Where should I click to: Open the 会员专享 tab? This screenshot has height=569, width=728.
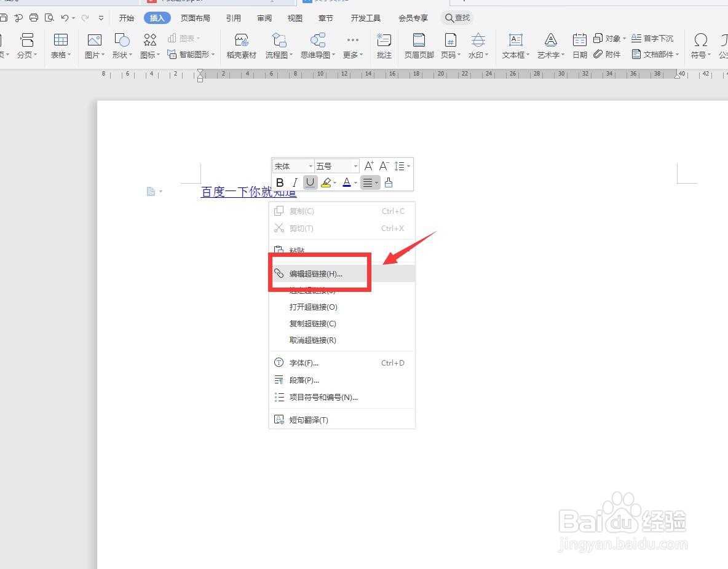click(x=413, y=18)
